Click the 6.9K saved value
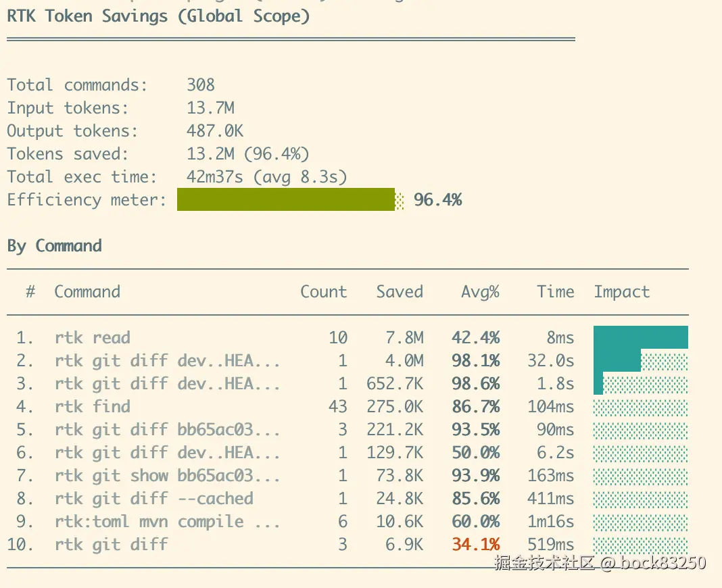Viewport: 722px width, 588px height. click(x=405, y=544)
